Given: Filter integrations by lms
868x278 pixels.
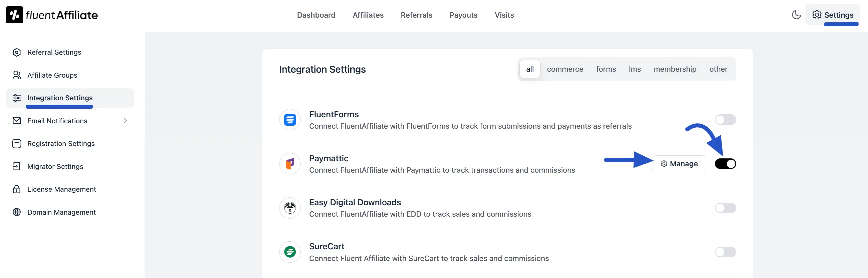Looking at the screenshot, I should [634, 69].
